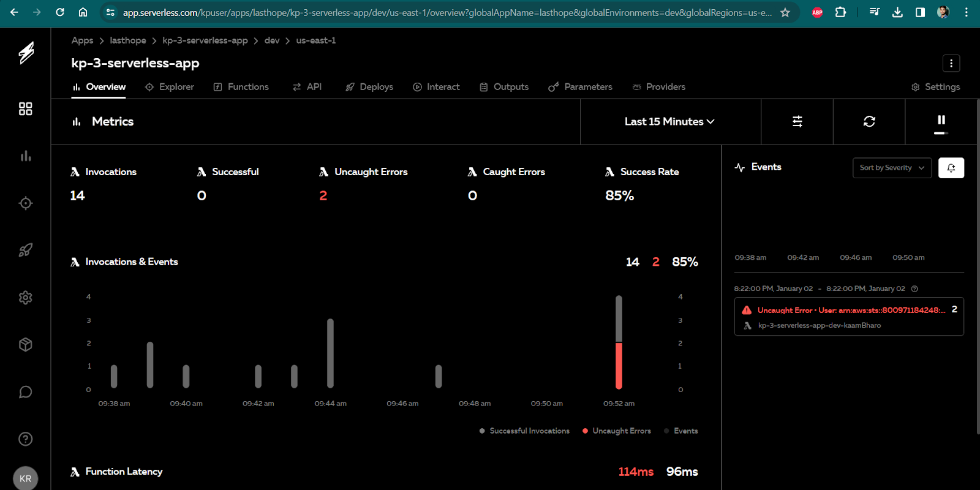
Task: Click the 96ms latency value
Action: [x=682, y=472]
